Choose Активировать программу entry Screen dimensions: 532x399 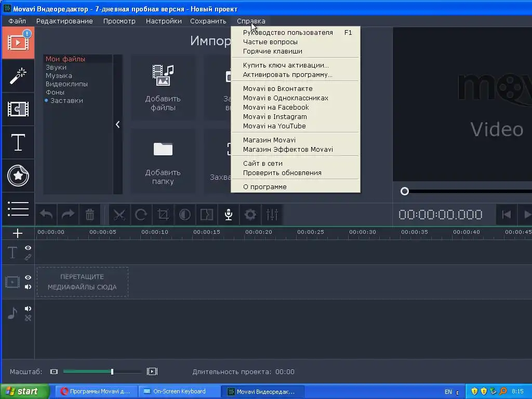(x=296, y=75)
